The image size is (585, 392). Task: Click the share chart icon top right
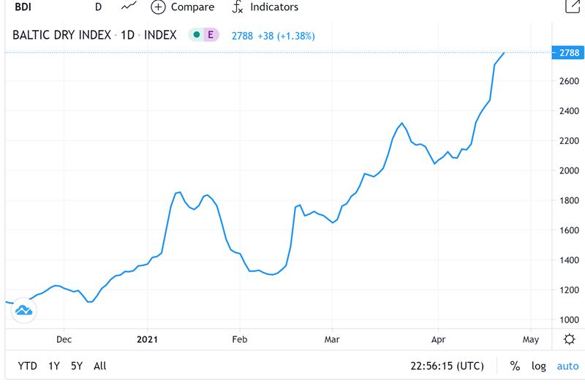pyautogui.click(x=573, y=6)
